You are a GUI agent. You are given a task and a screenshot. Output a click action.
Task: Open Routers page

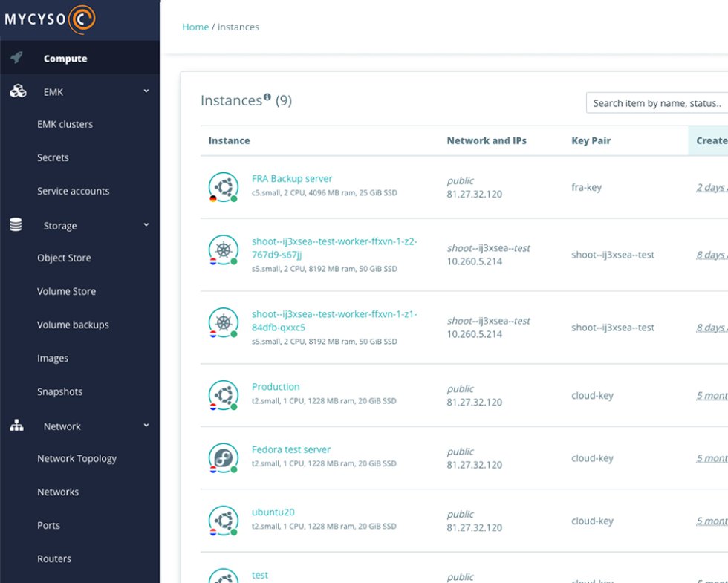(x=53, y=558)
